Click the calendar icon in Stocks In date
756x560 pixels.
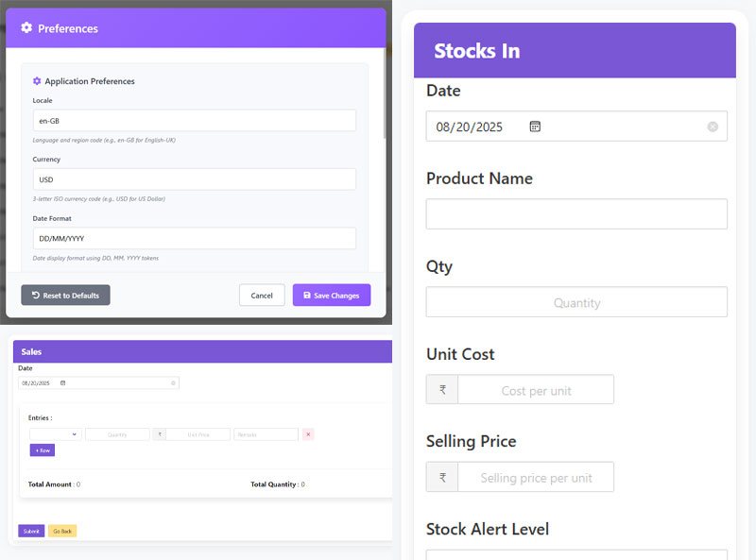point(535,127)
